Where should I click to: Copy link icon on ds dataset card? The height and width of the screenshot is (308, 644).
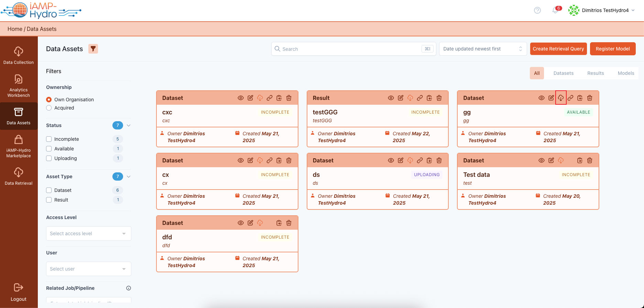tap(420, 160)
